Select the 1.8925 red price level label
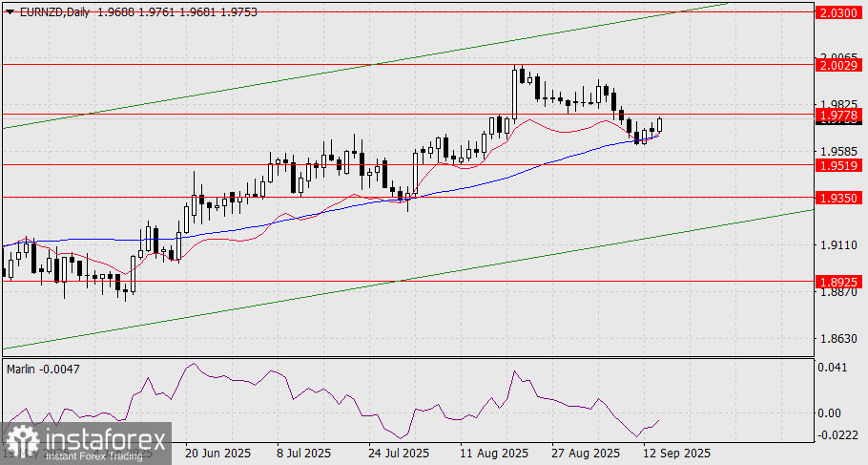The width and height of the screenshot is (868, 465). tap(838, 282)
